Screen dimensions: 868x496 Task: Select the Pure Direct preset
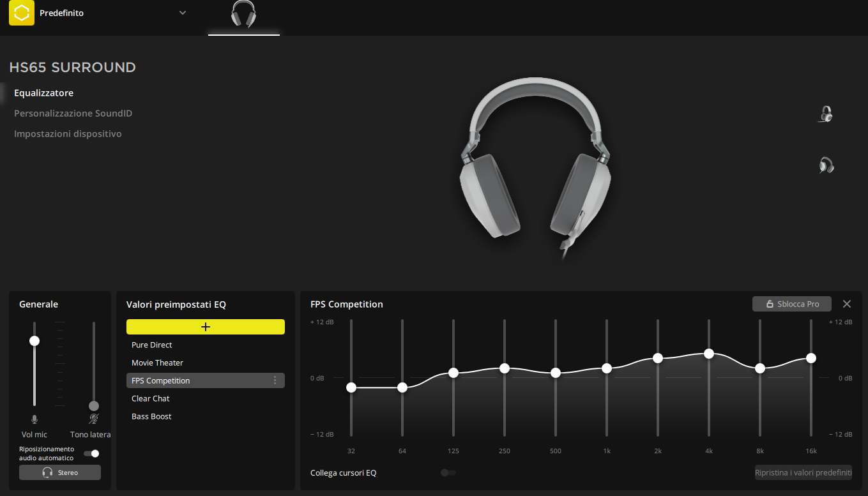[x=206, y=345]
